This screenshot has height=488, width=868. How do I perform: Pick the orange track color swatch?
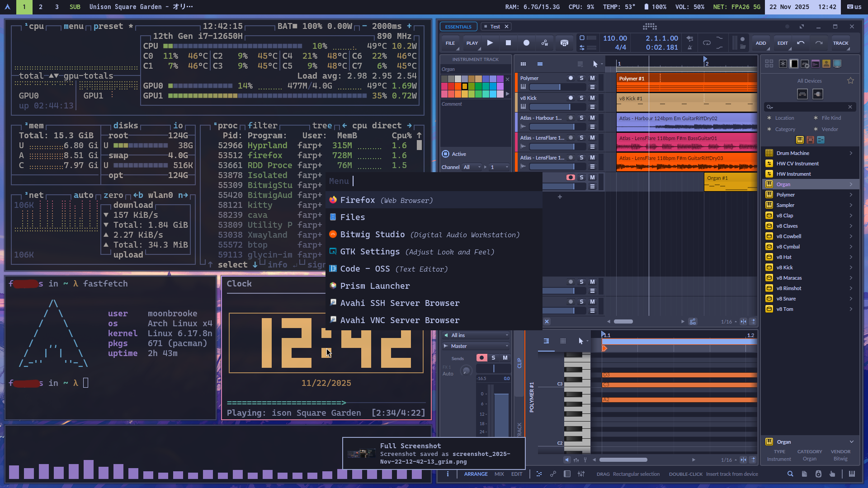point(458,86)
